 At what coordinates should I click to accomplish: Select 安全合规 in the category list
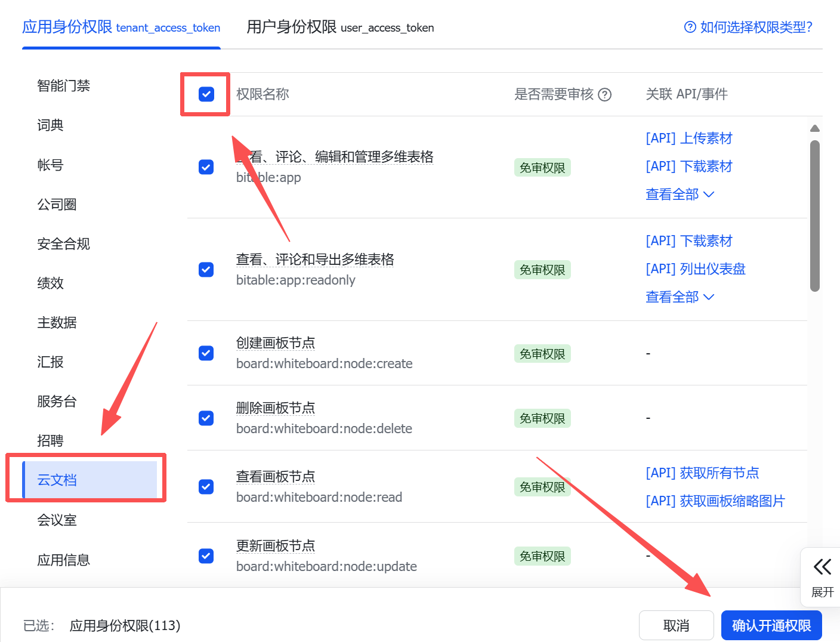tap(63, 243)
